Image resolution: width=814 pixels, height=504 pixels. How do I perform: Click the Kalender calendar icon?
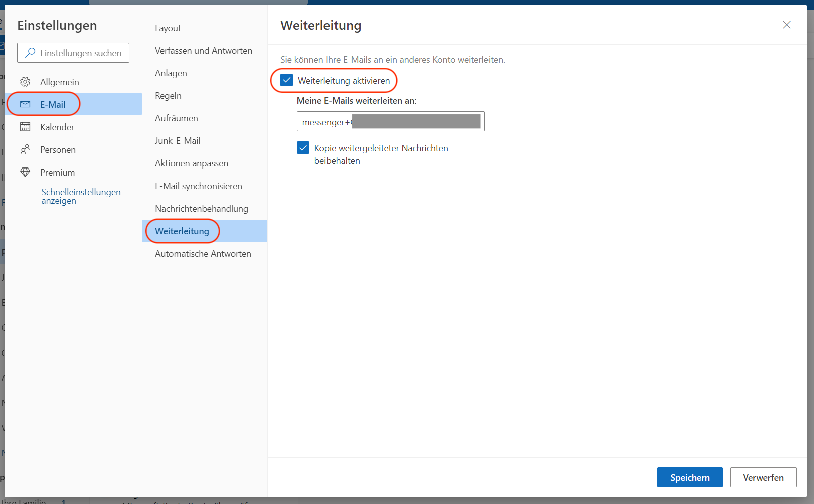(25, 127)
